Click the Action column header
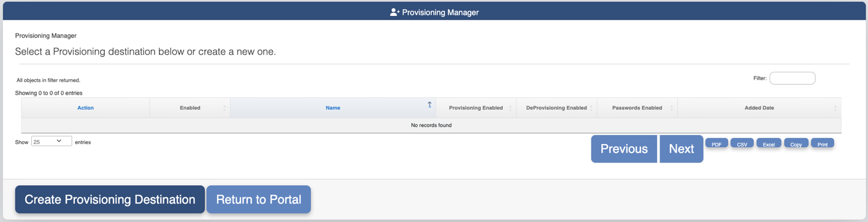 pyautogui.click(x=85, y=108)
